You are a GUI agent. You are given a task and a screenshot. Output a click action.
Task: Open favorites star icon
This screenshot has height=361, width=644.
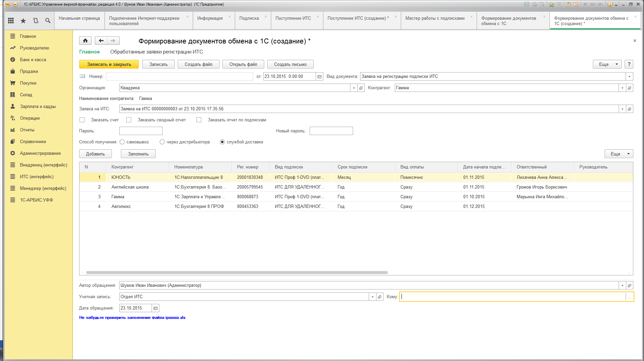(x=23, y=21)
